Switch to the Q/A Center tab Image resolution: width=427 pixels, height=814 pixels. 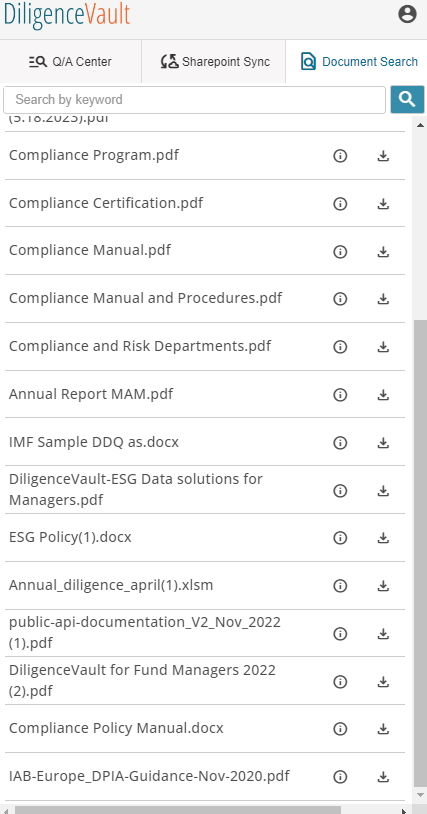click(71, 62)
